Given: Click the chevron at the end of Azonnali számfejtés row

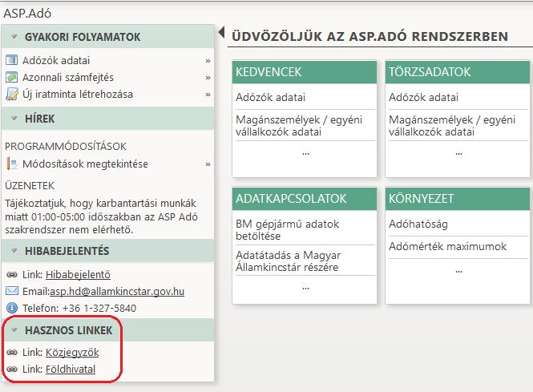Looking at the screenshot, I should [x=208, y=78].
